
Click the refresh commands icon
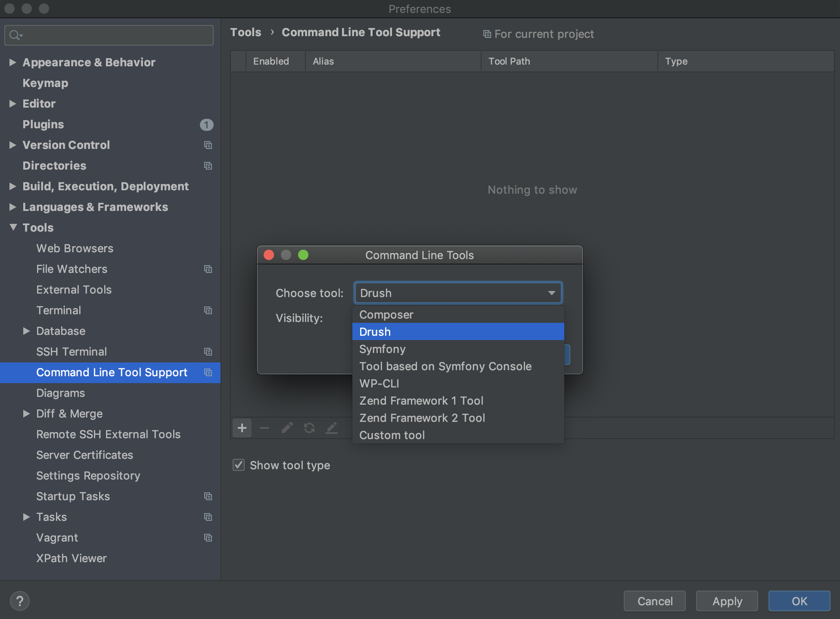point(309,428)
